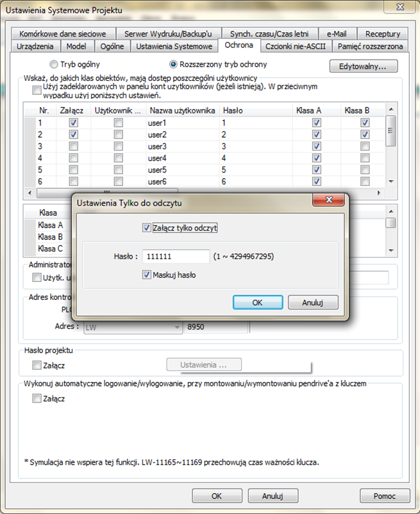Select Klasa B row in class list
The width and height of the screenshot is (420, 514).
click(x=50, y=236)
